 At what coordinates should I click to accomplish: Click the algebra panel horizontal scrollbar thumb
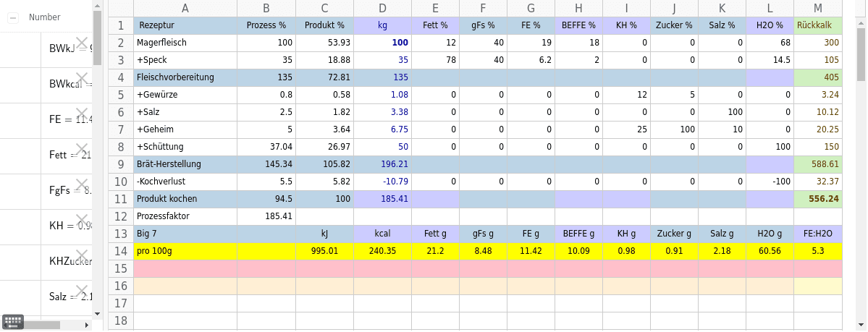41,325
